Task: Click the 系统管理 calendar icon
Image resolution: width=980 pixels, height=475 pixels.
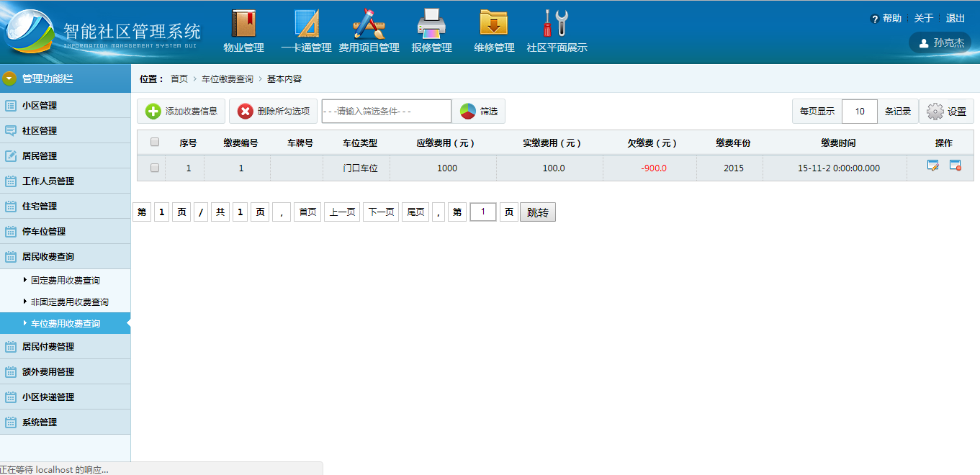Action: [x=11, y=422]
